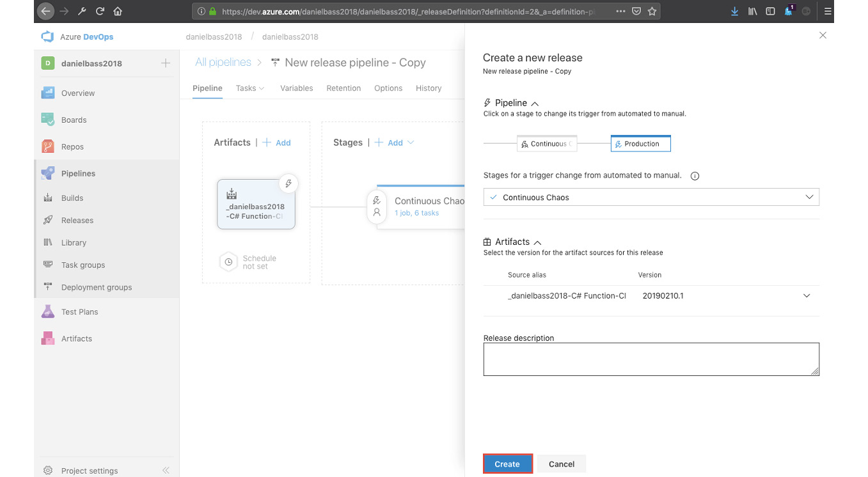Click the Continuous Chaos stage name
The image size is (868, 477).
coord(430,201)
